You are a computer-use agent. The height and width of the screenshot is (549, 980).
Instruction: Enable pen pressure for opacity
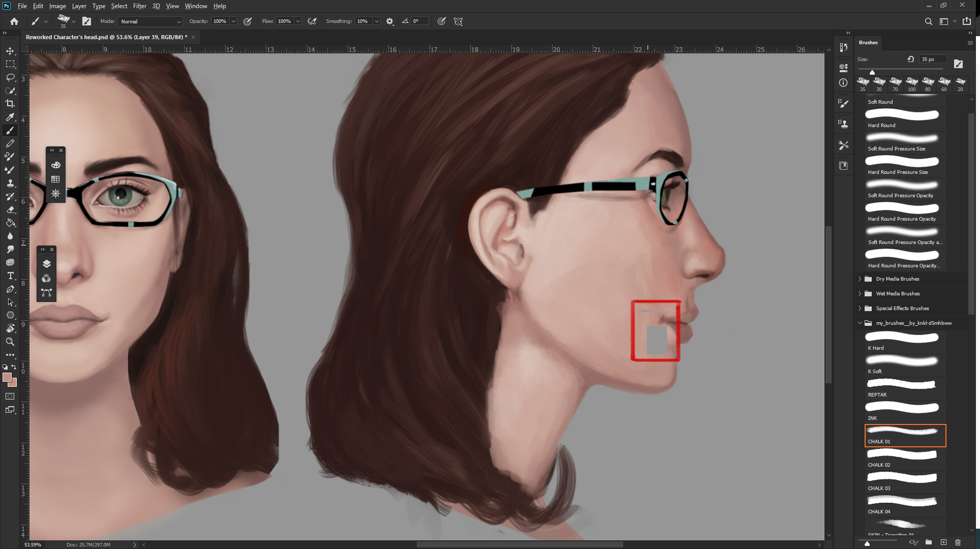(248, 21)
